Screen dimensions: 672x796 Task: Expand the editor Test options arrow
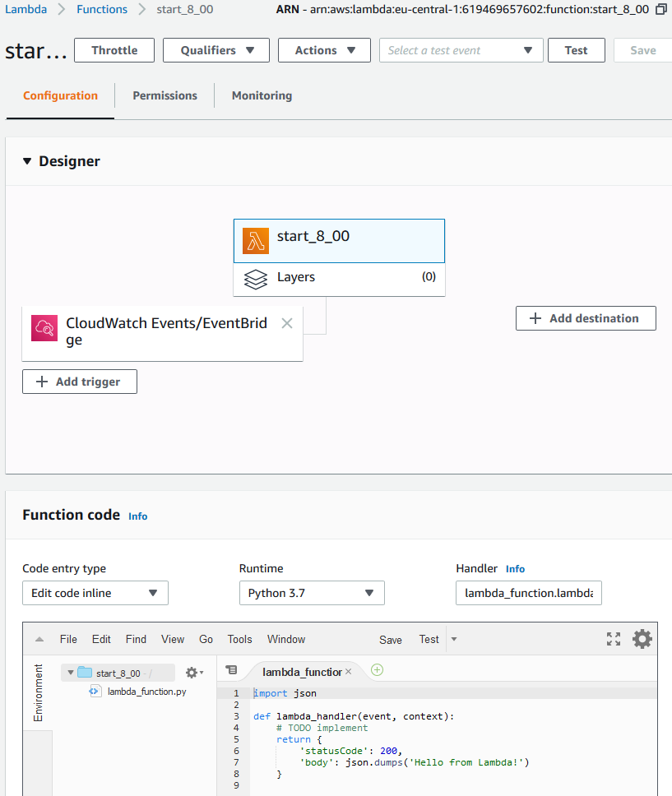pos(454,639)
